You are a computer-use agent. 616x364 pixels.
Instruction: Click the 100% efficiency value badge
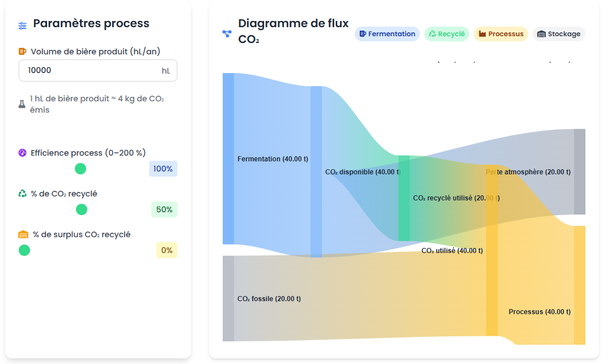coord(163,169)
